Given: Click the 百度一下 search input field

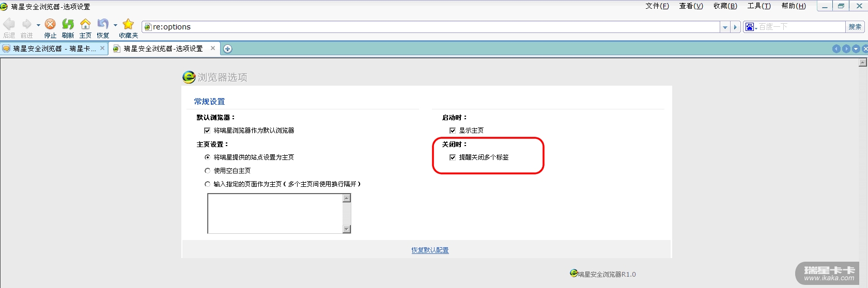Looking at the screenshot, I should tap(801, 27).
